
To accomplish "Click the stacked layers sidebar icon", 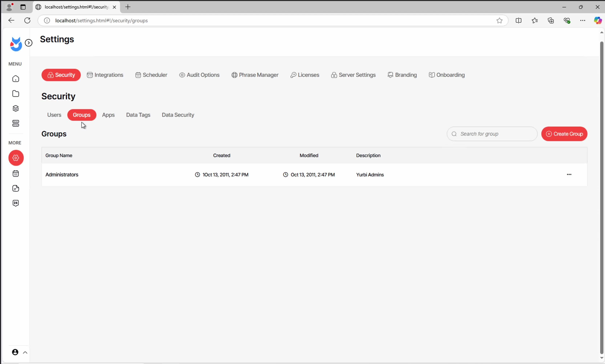I will click(16, 108).
